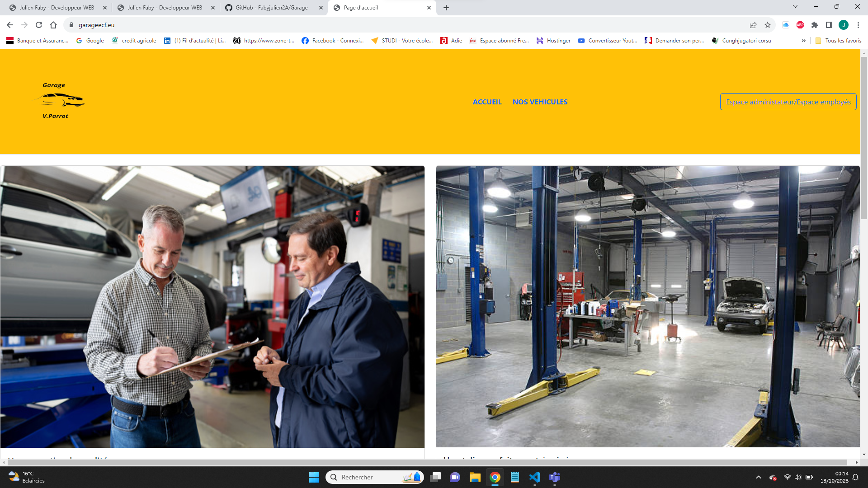Show hidden system tray icons
The height and width of the screenshot is (488, 868).
(759, 477)
